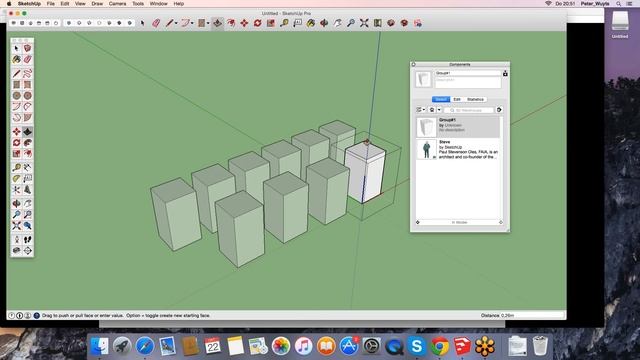Open the Camera menu
The height and width of the screenshot is (360, 640).
click(x=117, y=4)
